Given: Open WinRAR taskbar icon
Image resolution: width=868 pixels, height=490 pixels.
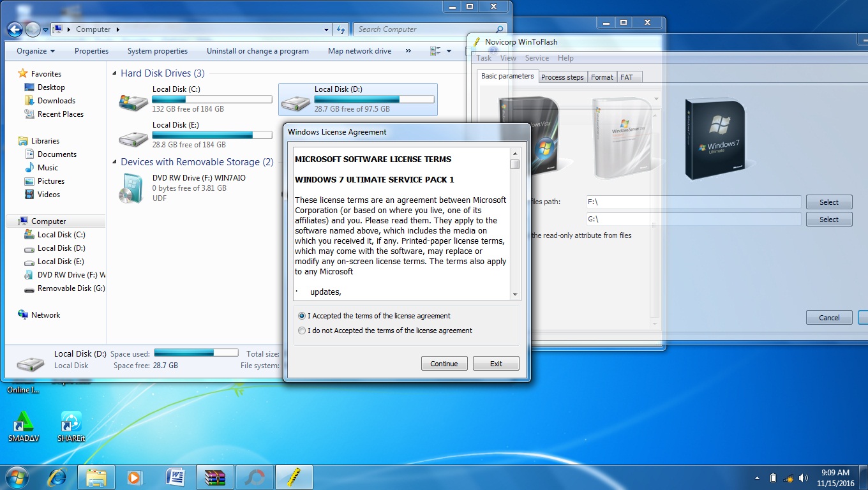Looking at the screenshot, I should (x=215, y=477).
